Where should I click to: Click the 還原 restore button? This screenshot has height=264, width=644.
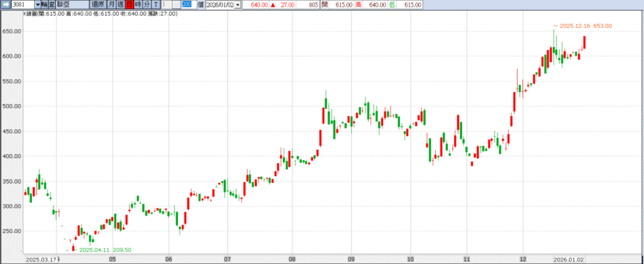point(98,4)
